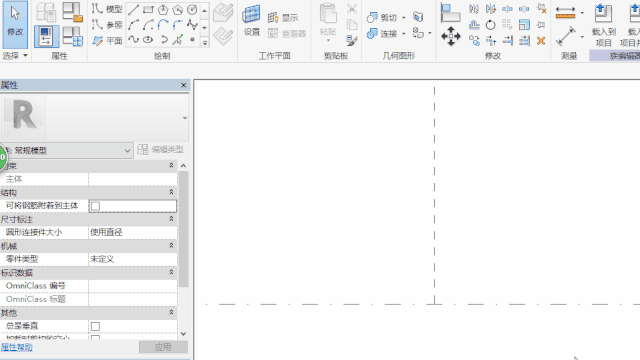Click 载入到项目 load into project
Viewport: 640px width, 360px height.
click(x=603, y=25)
